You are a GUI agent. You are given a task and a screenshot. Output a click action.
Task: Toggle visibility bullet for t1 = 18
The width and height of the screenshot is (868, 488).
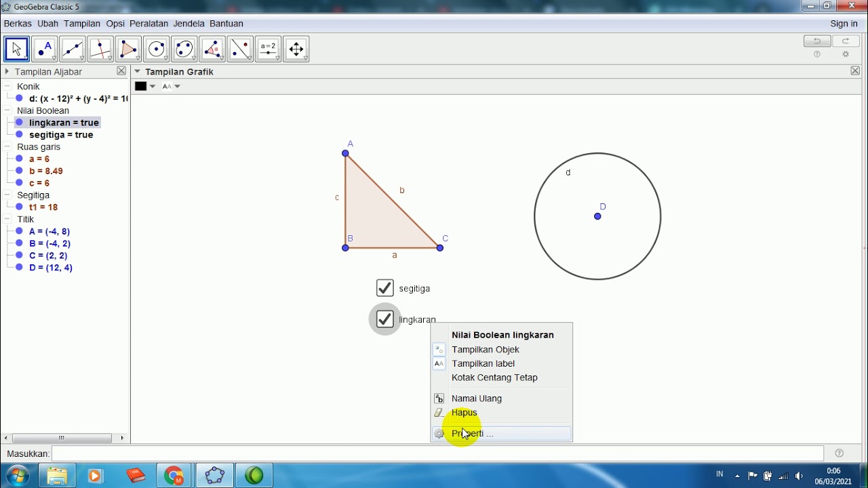(x=20, y=207)
